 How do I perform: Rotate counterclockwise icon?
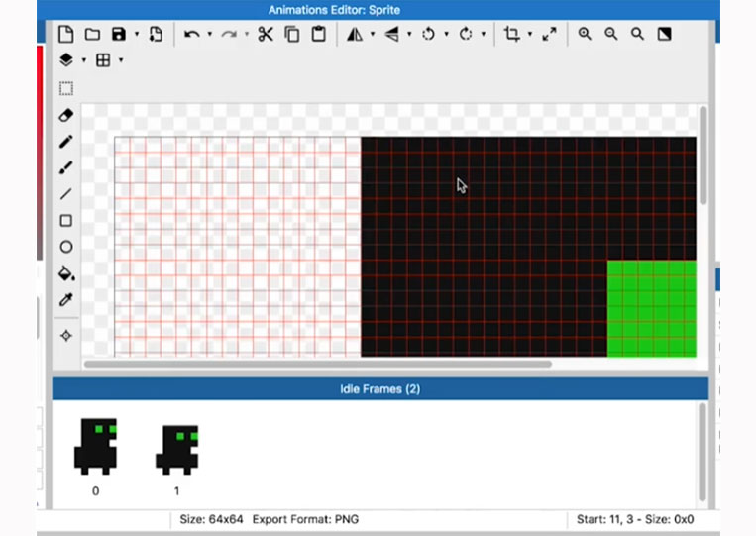(428, 35)
